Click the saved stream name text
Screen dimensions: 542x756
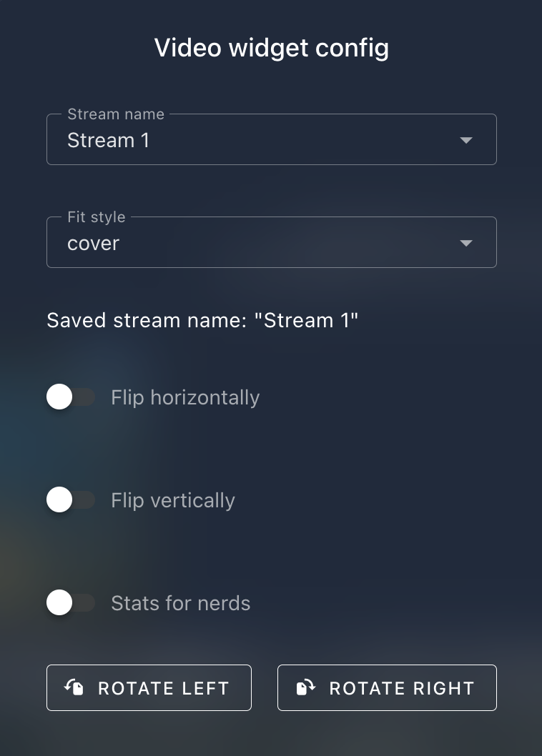pyautogui.click(x=202, y=320)
